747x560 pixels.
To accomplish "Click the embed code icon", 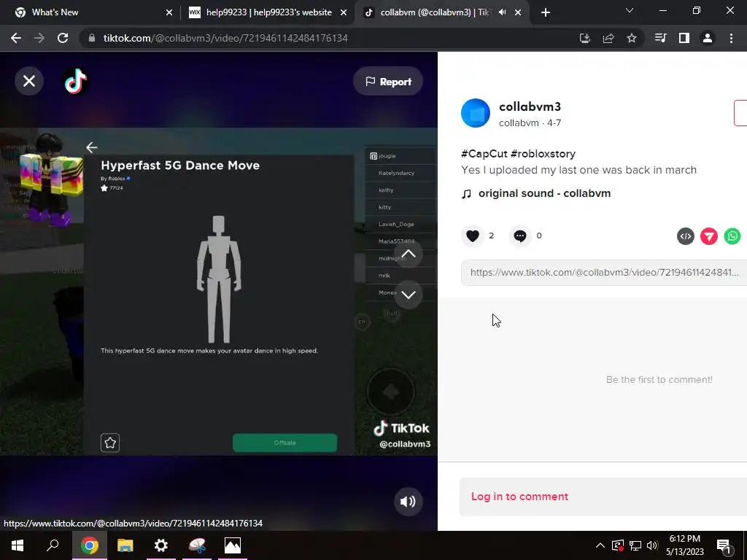I will pyautogui.click(x=686, y=236).
